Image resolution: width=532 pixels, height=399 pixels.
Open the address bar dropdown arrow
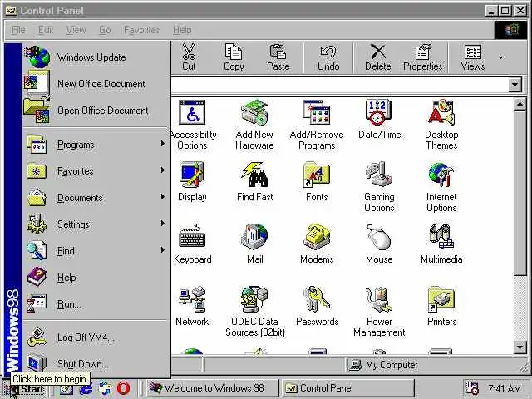515,85
